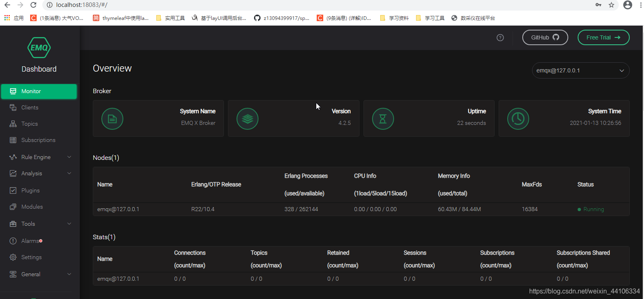Click the Version layers icon
This screenshot has height=299, width=644.
click(248, 119)
